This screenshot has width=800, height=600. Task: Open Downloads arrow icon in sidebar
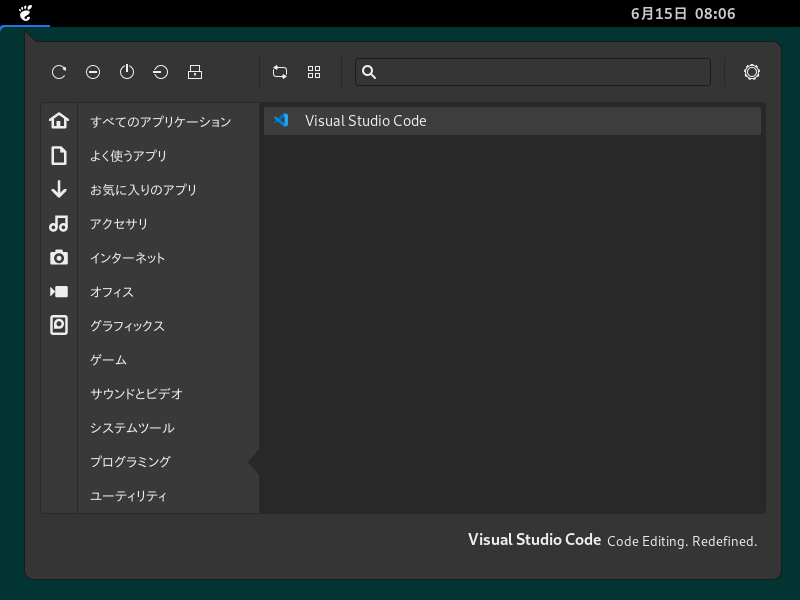pos(59,189)
